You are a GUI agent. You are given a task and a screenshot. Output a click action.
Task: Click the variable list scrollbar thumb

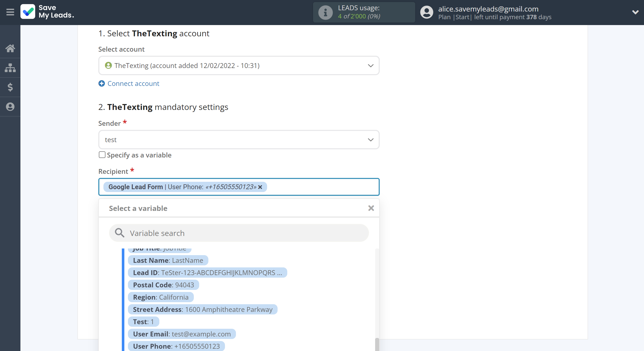tap(377, 344)
